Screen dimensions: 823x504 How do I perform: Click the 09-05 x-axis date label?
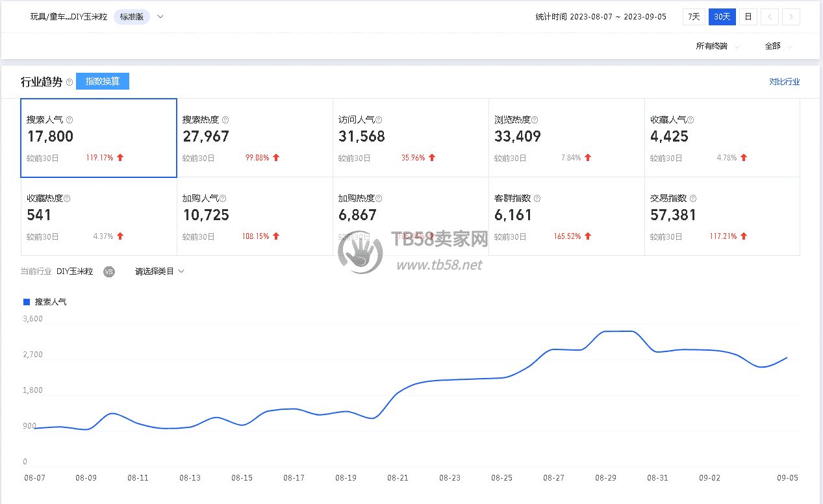pyautogui.click(x=788, y=477)
